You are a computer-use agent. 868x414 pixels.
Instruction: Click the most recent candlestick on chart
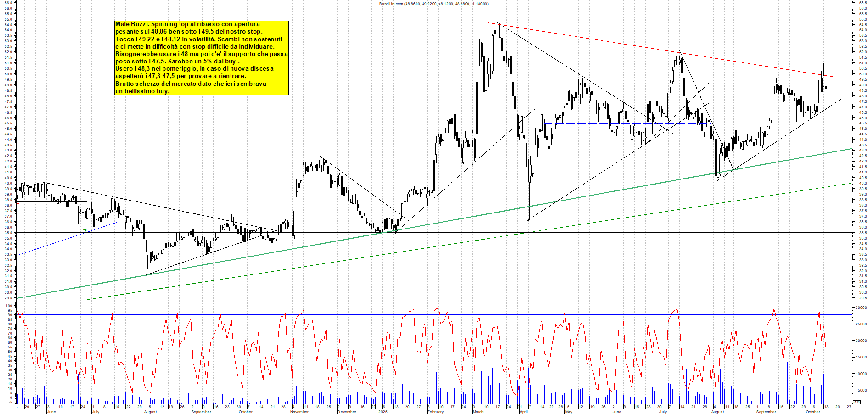click(826, 87)
